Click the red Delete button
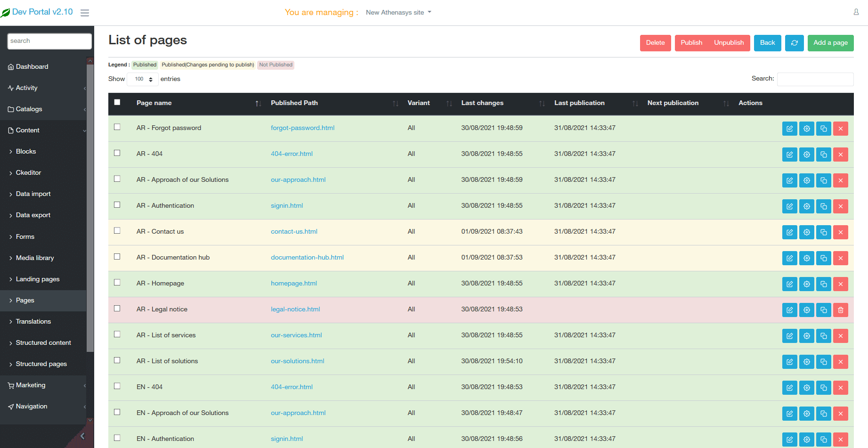 tap(655, 43)
